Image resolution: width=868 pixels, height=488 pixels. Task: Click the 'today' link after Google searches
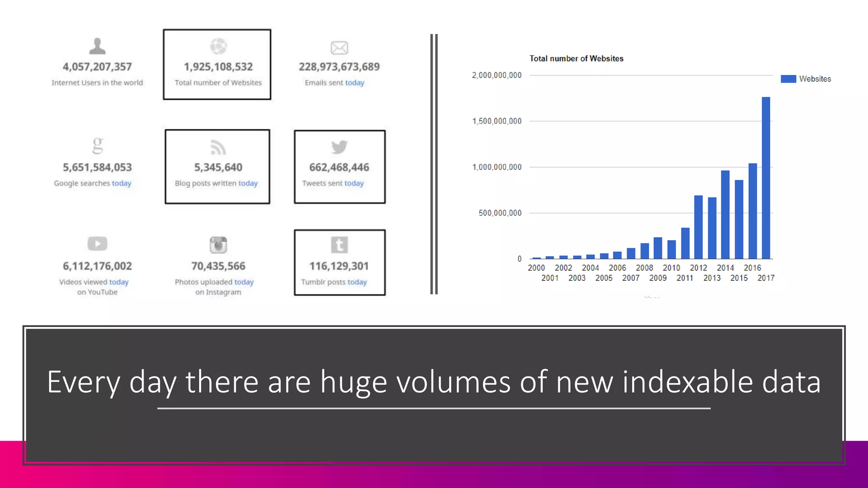point(121,183)
